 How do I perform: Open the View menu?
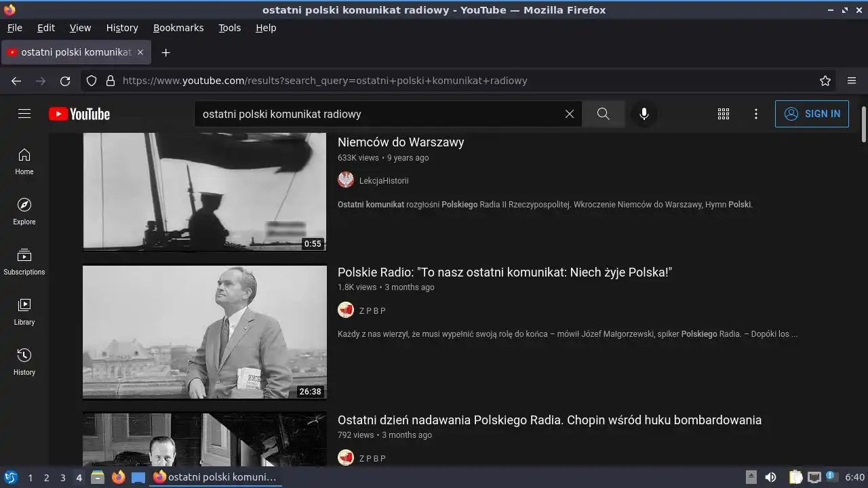(x=80, y=28)
